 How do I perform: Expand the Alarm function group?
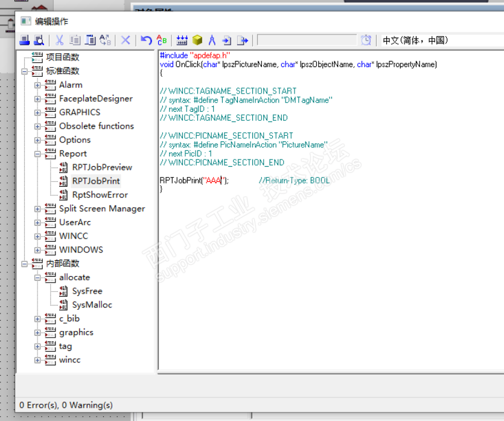click(37, 85)
